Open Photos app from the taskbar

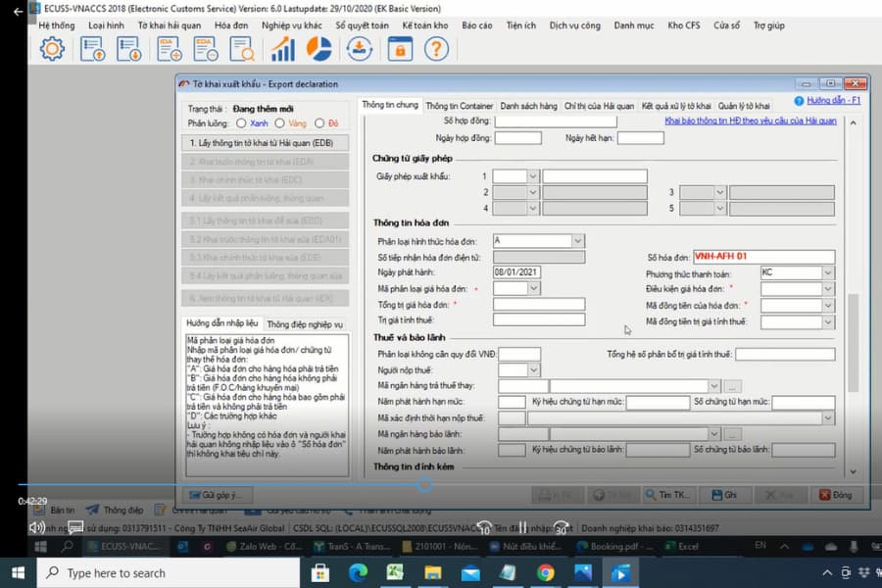583,572
